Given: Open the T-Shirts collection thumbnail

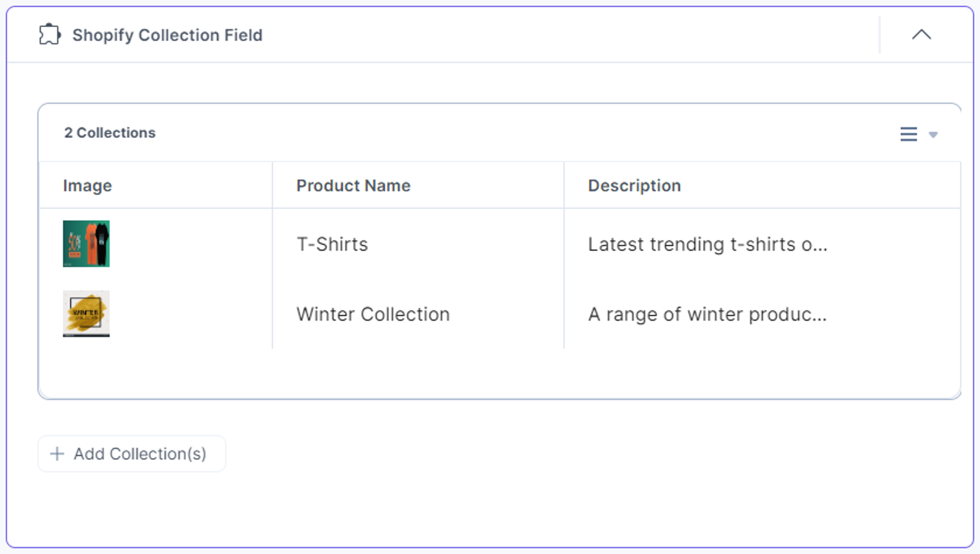Looking at the screenshot, I should click(86, 243).
